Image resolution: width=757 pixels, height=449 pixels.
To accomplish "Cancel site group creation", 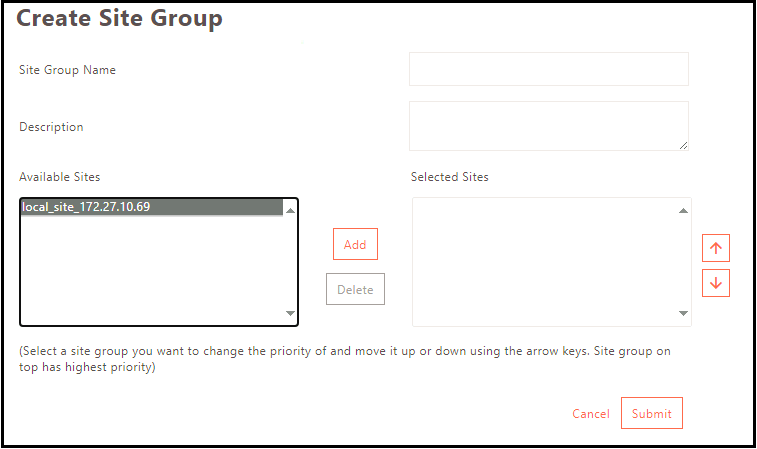I will tap(591, 414).
